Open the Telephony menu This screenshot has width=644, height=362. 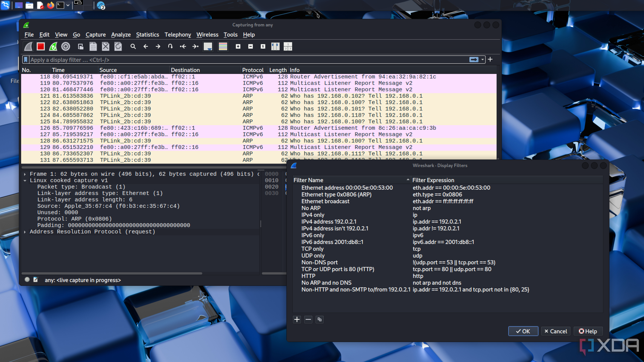point(178,35)
